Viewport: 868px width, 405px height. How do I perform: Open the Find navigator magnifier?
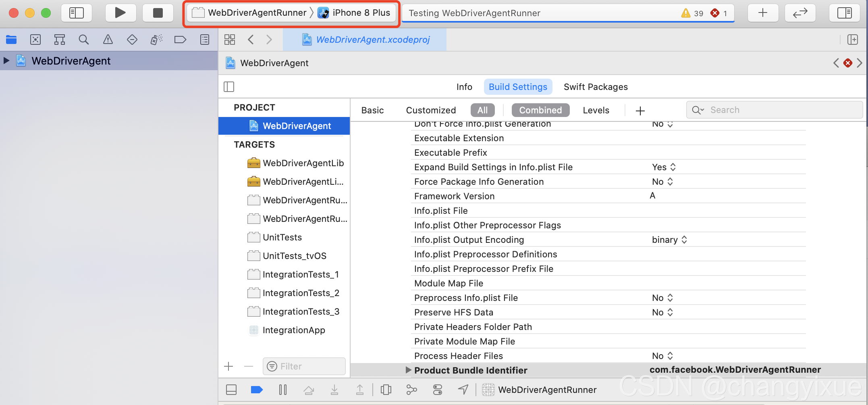83,40
